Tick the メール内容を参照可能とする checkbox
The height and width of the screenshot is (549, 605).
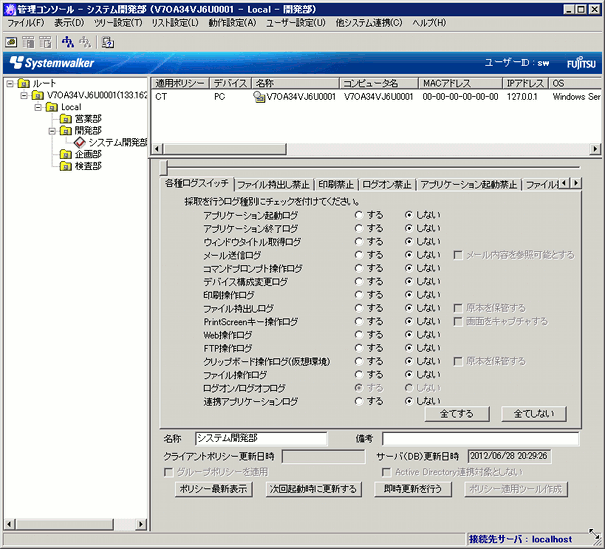[458, 255]
